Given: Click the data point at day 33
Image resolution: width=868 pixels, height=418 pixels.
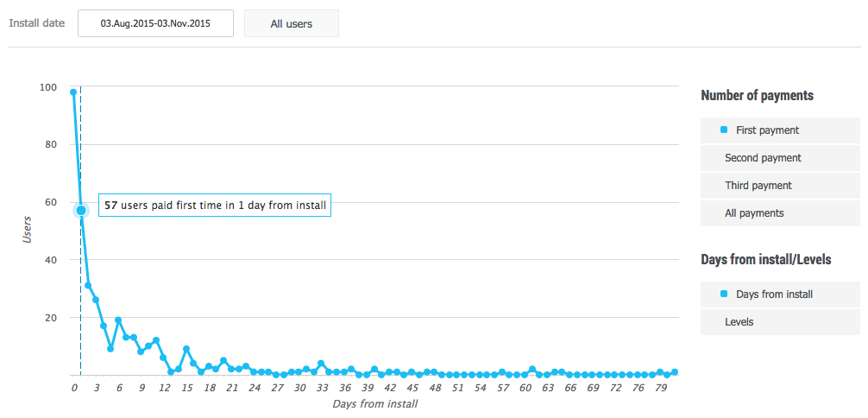Looking at the screenshot, I should pos(321,364).
